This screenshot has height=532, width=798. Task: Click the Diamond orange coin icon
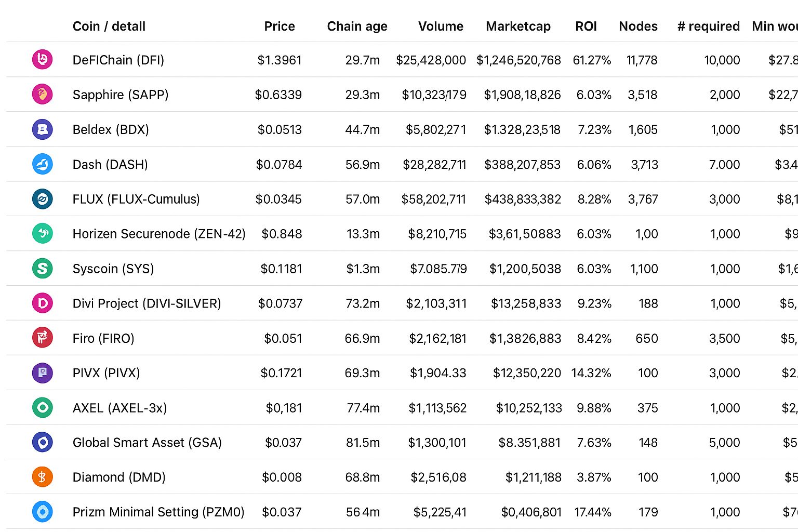coord(43,477)
